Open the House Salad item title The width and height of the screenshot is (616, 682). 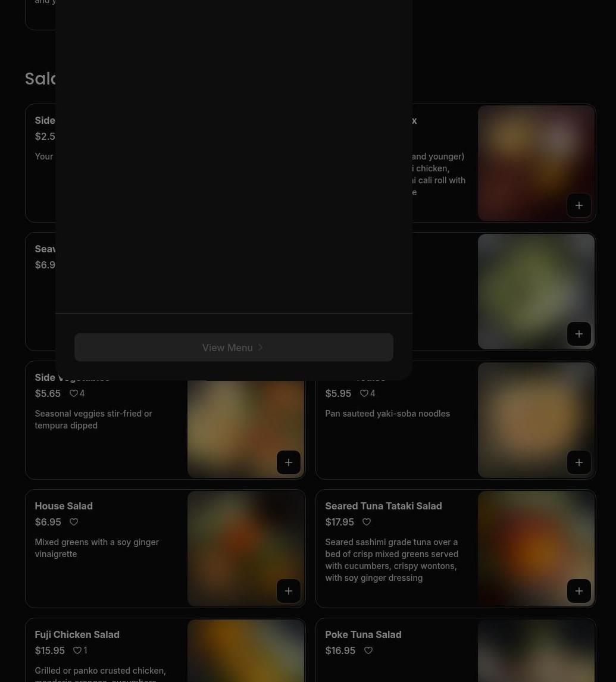point(64,506)
